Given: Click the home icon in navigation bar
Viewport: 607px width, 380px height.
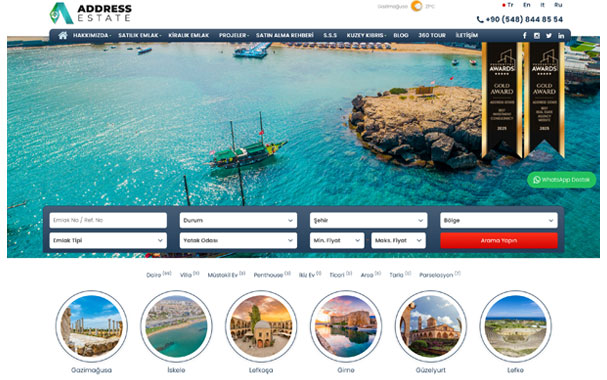Looking at the screenshot, I should point(63,36).
